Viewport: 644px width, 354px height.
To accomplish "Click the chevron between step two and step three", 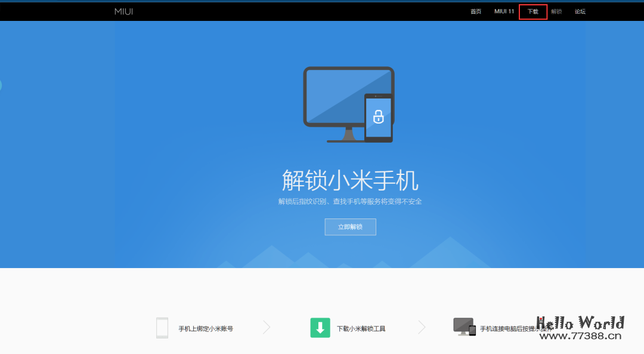I will tap(422, 327).
